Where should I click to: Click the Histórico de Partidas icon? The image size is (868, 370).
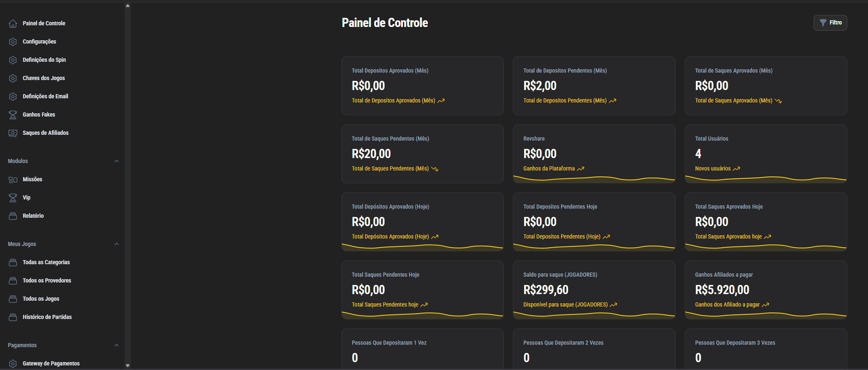point(13,317)
